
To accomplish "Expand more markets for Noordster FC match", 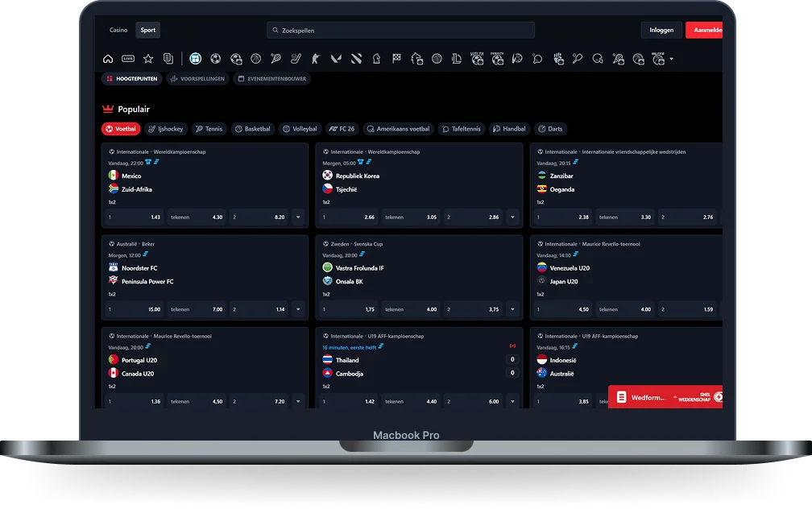I will pos(298,309).
